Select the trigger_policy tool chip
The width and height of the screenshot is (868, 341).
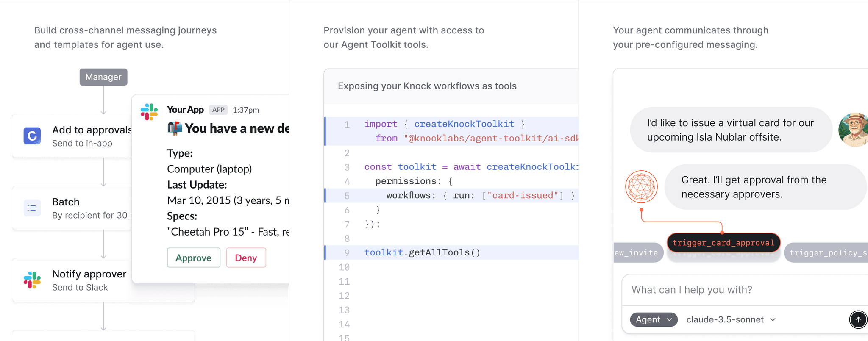(826, 253)
